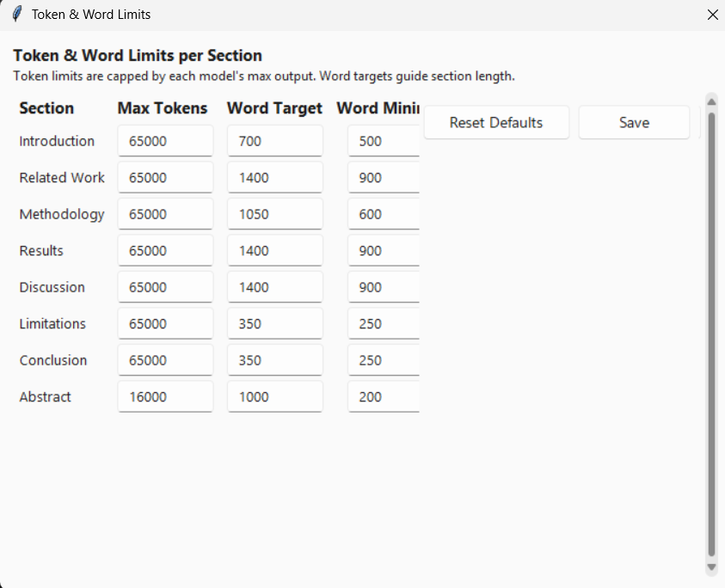Edit Conclusion Word Target field
The image size is (725, 588).
(275, 360)
